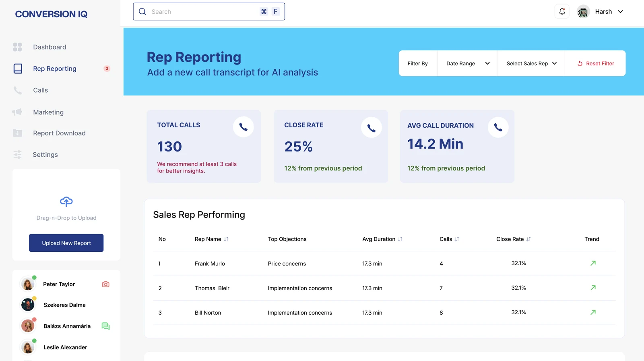Screen dimensions: 644x361
Task: Click the Filter By label
Action: point(417,64)
